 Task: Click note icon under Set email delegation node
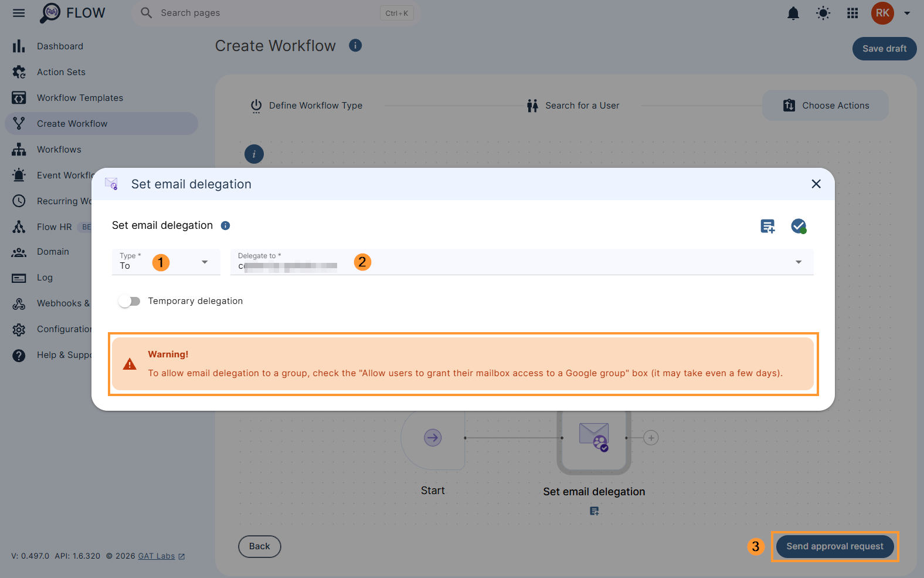pos(595,511)
